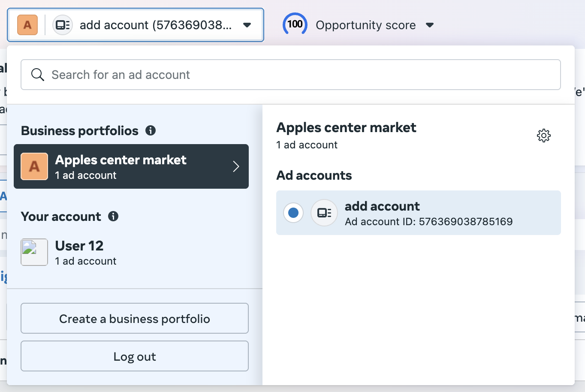Click the ad account icon next to add account
The image size is (585, 392).
324,213
